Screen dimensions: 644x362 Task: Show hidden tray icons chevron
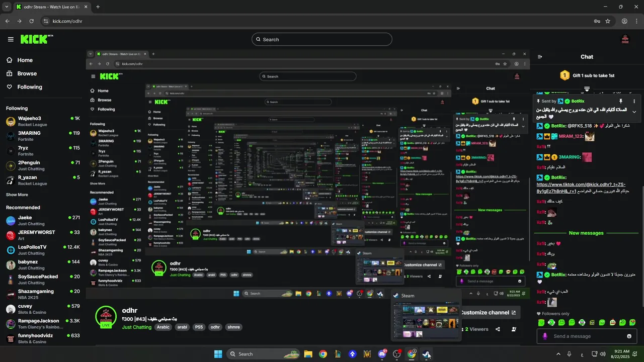[558, 354]
